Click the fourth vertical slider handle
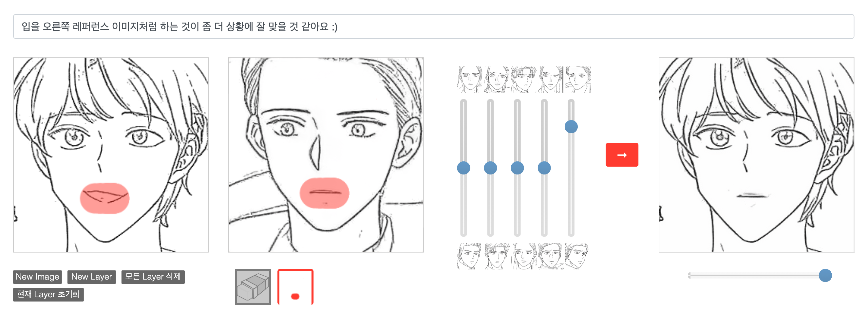The image size is (868, 311). click(x=544, y=168)
